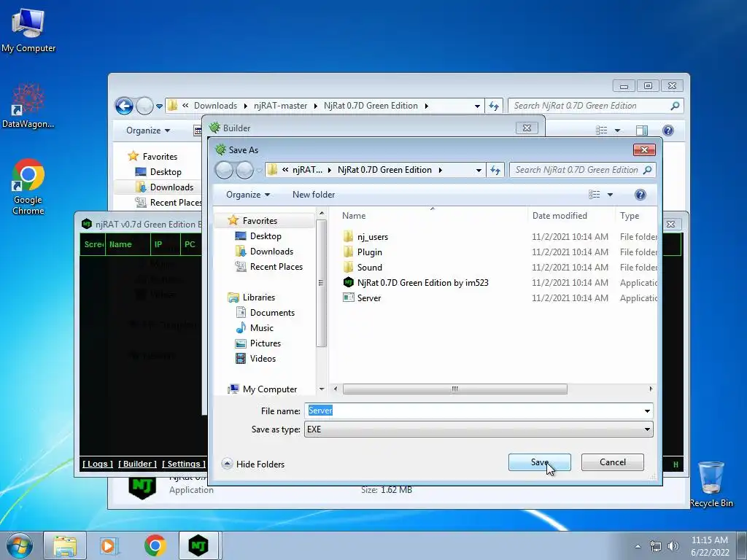747x560 pixels.
Task: Open Chrome from taskbar
Action: pyautogui.click(x=155, y=545)
